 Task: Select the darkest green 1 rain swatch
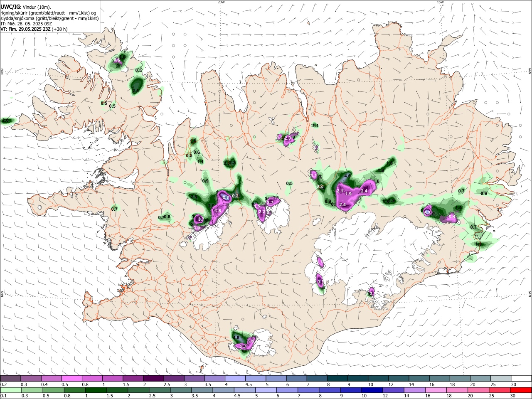[x=96, y=390]
